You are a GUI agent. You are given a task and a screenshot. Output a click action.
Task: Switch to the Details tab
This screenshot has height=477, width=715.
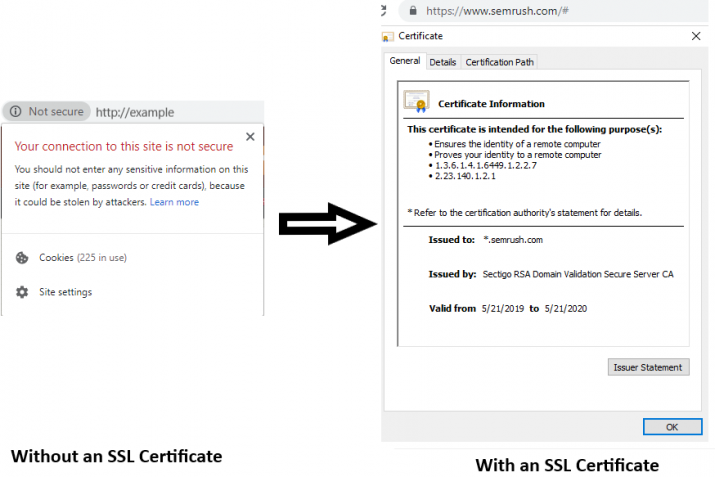[x=442, y=62]
